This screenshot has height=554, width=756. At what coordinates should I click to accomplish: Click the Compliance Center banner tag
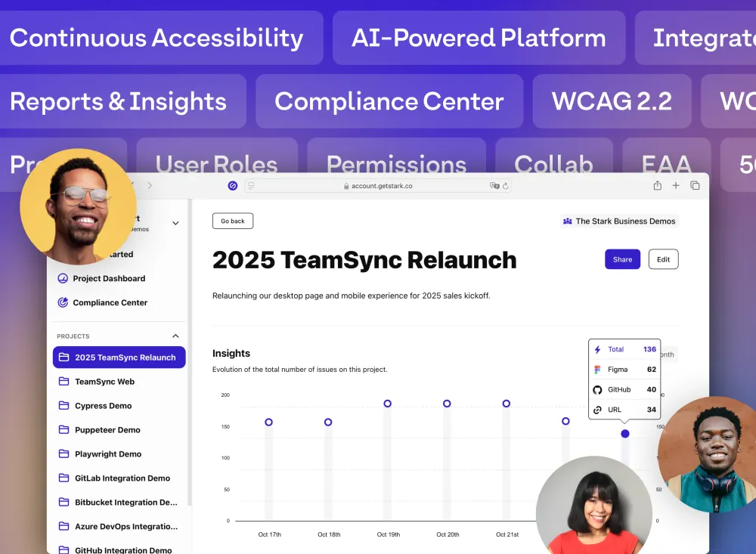(x=389, y=101)
